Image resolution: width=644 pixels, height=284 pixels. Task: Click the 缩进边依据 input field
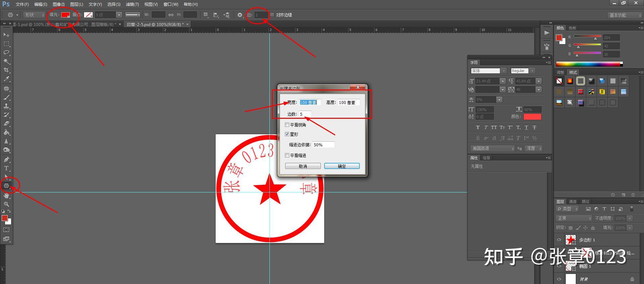(x=324, y=145)
